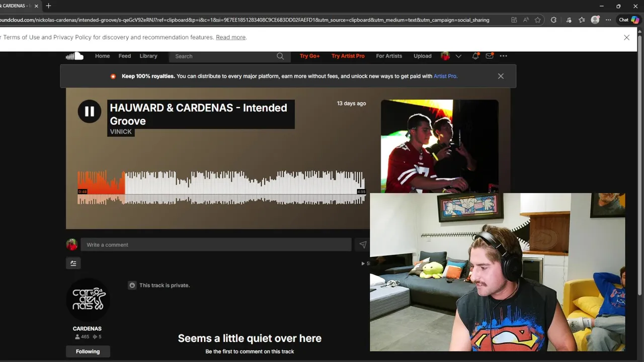Pause the Intended Groove track

coord(90,112)
